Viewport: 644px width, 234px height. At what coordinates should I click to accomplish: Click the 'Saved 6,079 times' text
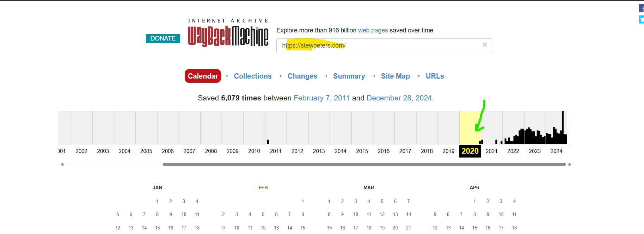[229, 98]
